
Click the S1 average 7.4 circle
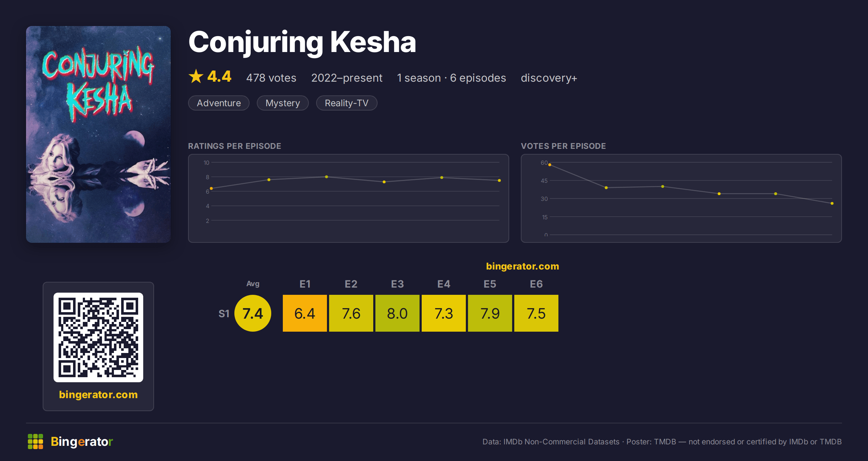click(253, 313)
